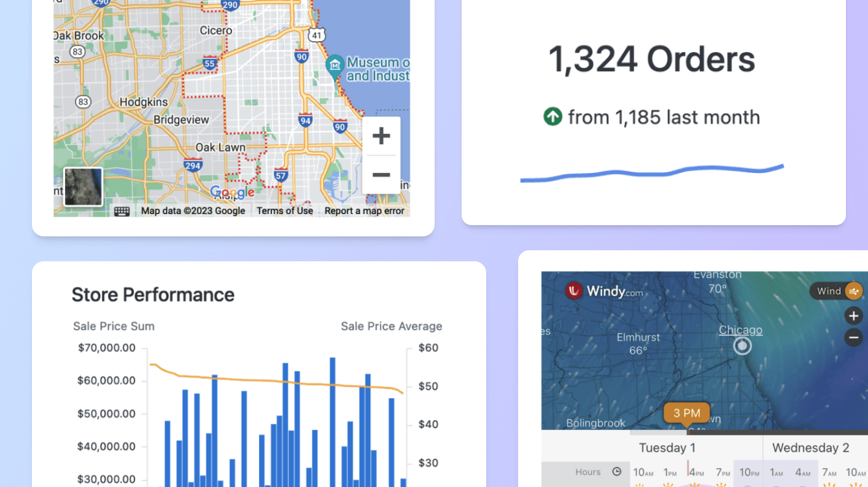
Task: Click the green up arrow indicator
Action: pos(552,117)
